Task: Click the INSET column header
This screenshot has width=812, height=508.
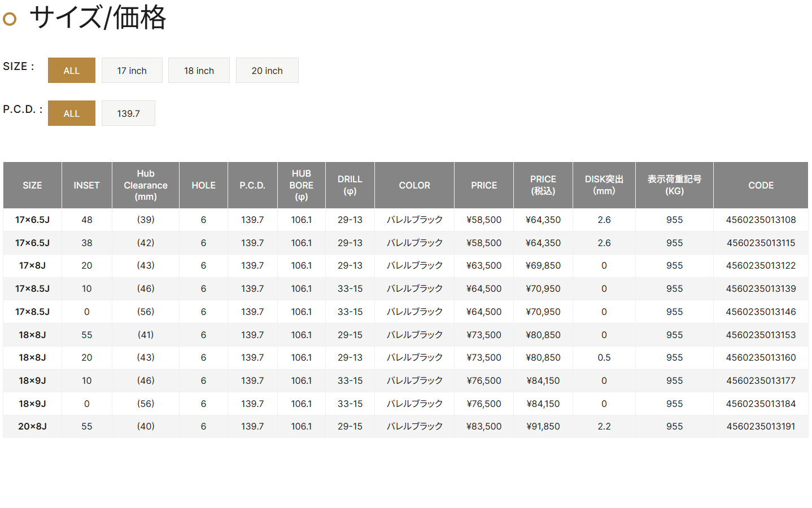Action: pos(86,185)
